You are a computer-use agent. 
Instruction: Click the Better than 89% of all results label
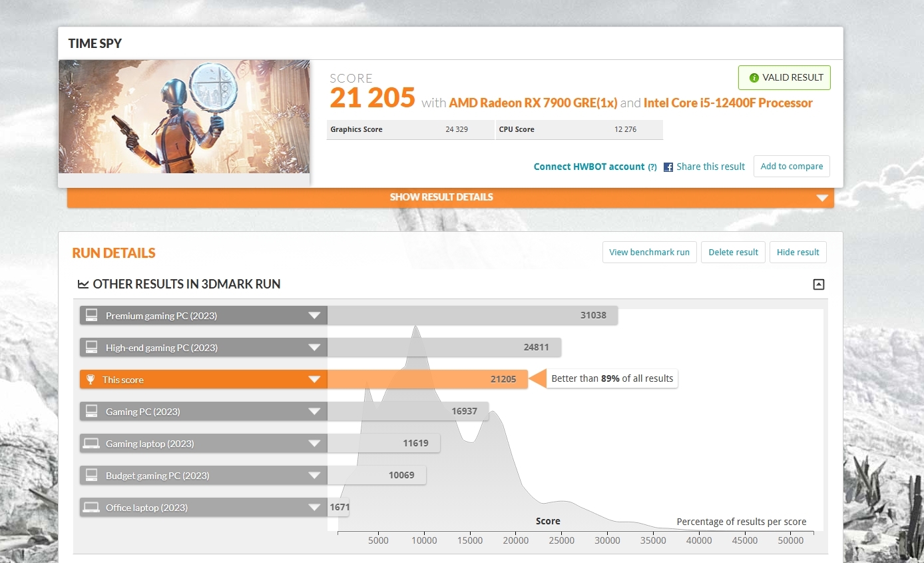(x=612, y=378)
